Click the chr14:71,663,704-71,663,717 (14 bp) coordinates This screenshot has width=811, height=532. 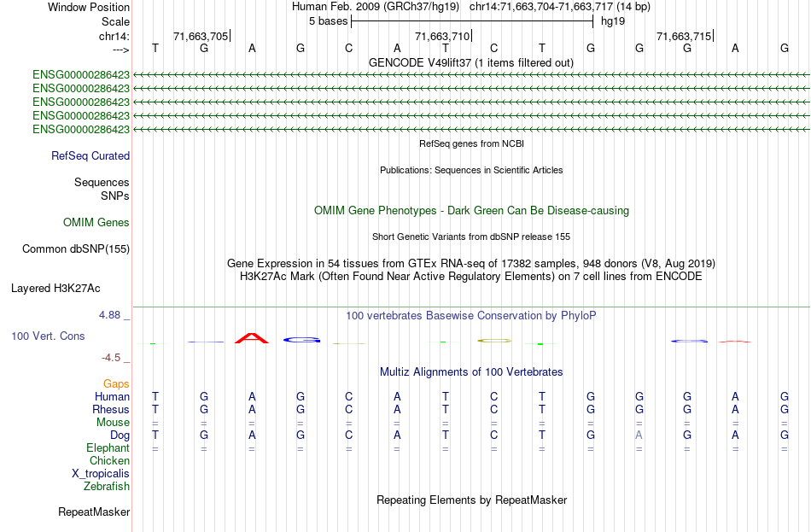click(560, 7)
